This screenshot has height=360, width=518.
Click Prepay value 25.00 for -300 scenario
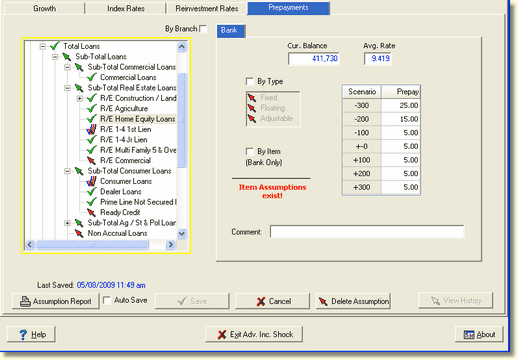pos(401,105)
